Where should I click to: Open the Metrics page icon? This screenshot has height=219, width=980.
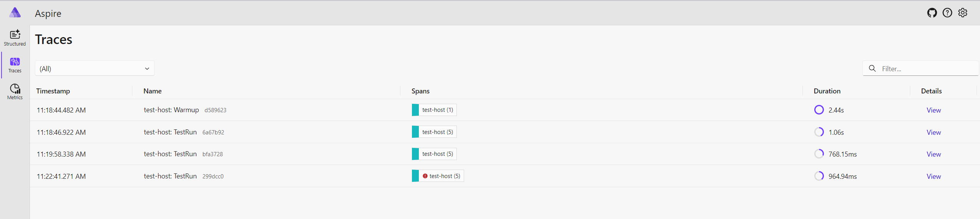pyautogui.click(x=15, y=92)
